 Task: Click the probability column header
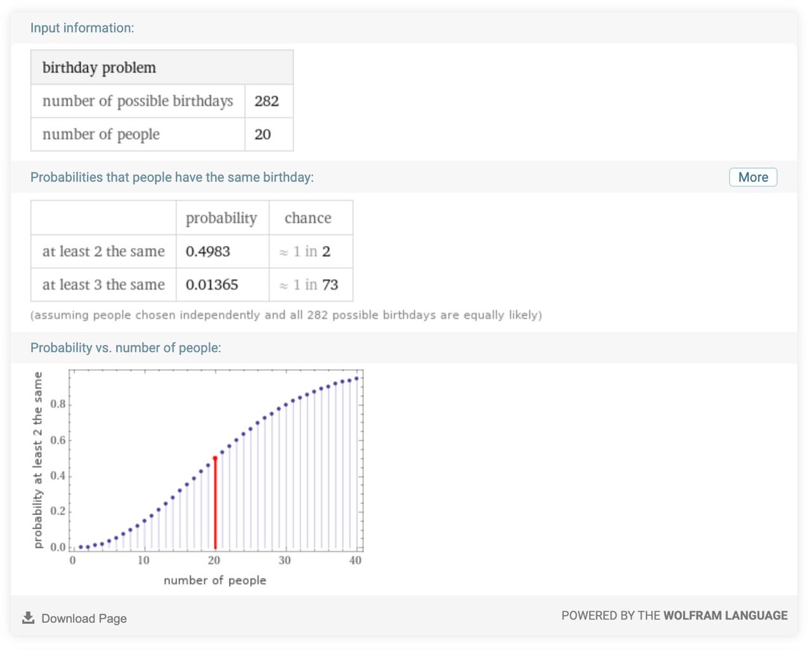[x=223, y=218]
